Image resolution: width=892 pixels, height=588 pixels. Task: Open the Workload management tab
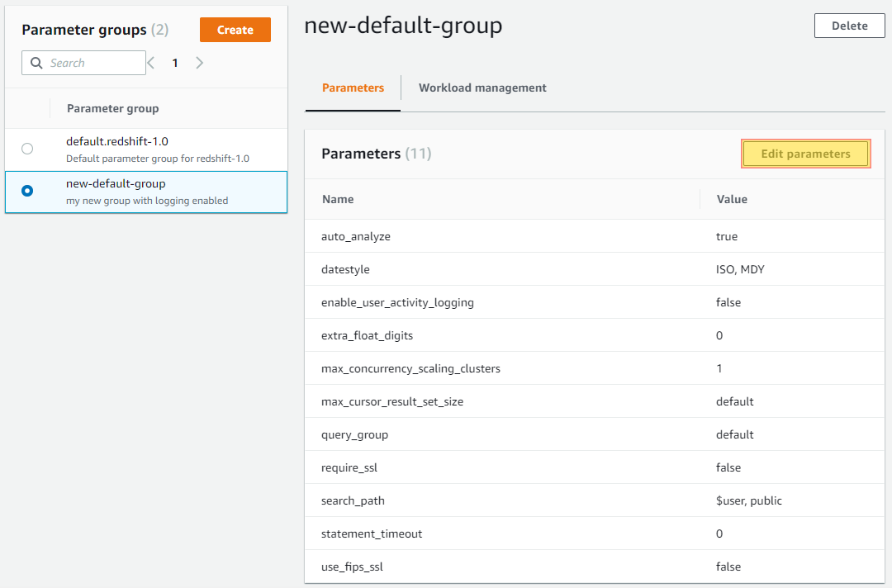[x=482, y=88]
